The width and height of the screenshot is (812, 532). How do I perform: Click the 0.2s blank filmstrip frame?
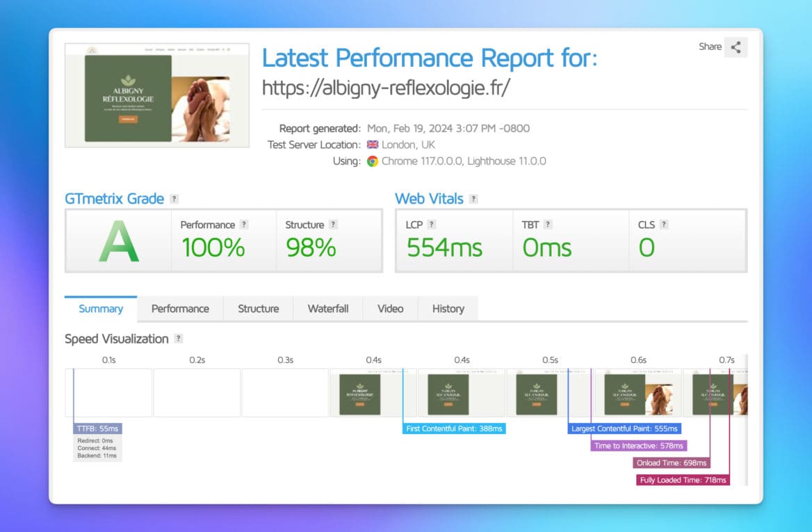(x=197, y=393)
